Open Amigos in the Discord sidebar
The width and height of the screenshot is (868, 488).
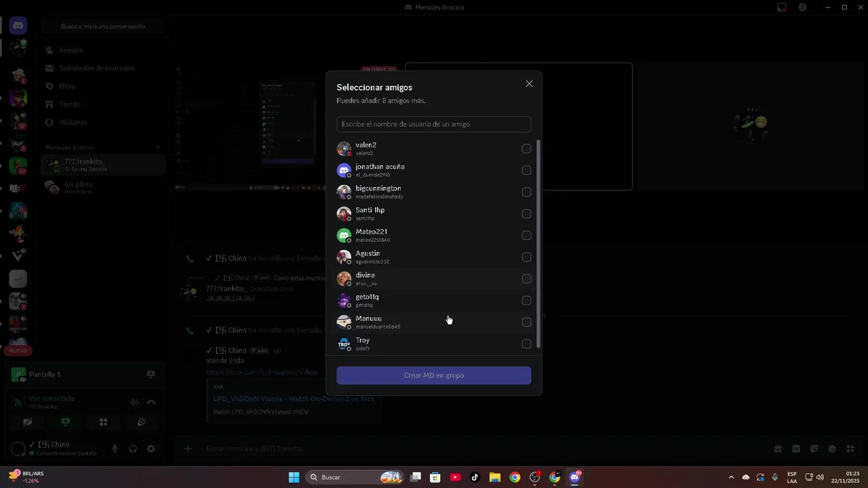pos(103,50)
